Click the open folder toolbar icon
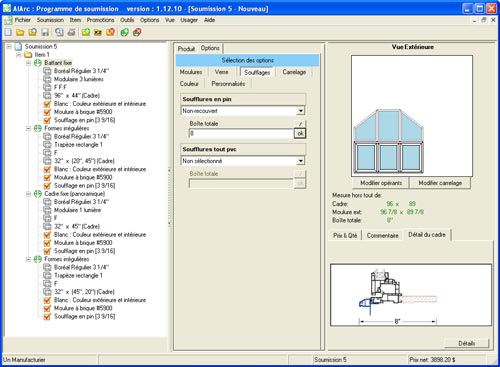The image size is (500, 367). point(20,32)
